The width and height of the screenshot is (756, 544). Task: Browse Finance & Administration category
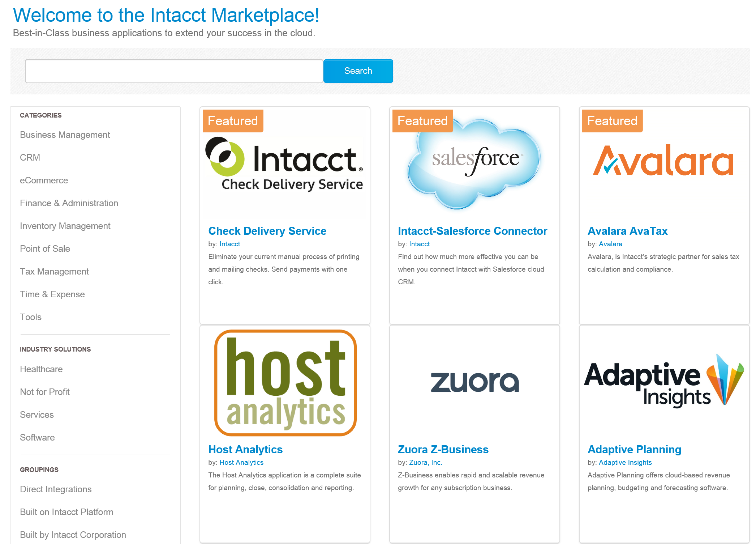pos(69,203)
